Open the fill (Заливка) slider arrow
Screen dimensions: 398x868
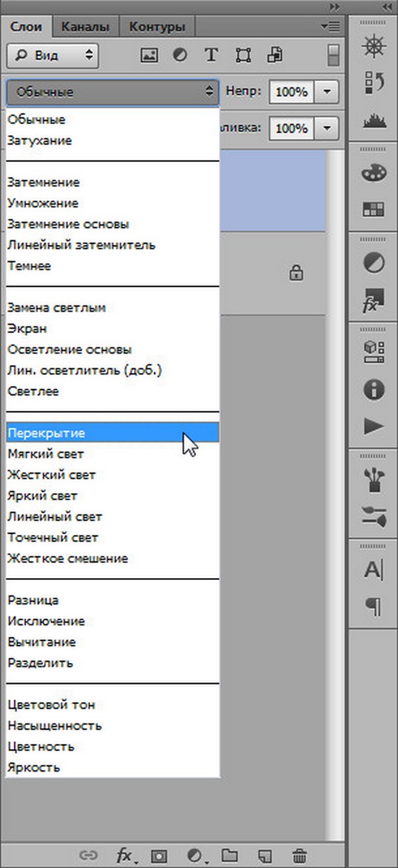pyautogui.click(x=326, y=128)
